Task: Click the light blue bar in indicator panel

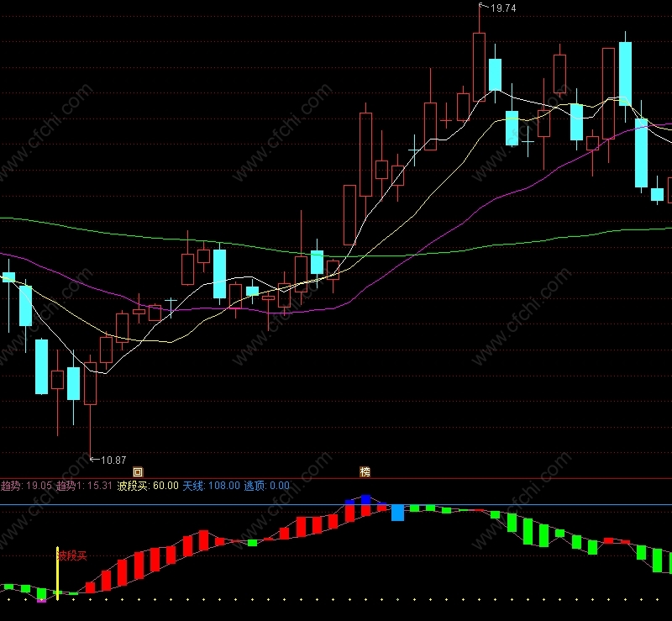Action: pos(397,513)
